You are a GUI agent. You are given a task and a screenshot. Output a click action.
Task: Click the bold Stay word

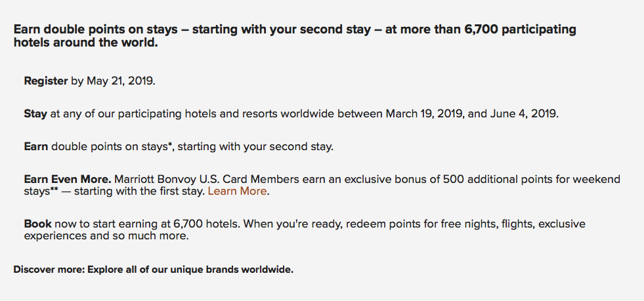[35, 114]
